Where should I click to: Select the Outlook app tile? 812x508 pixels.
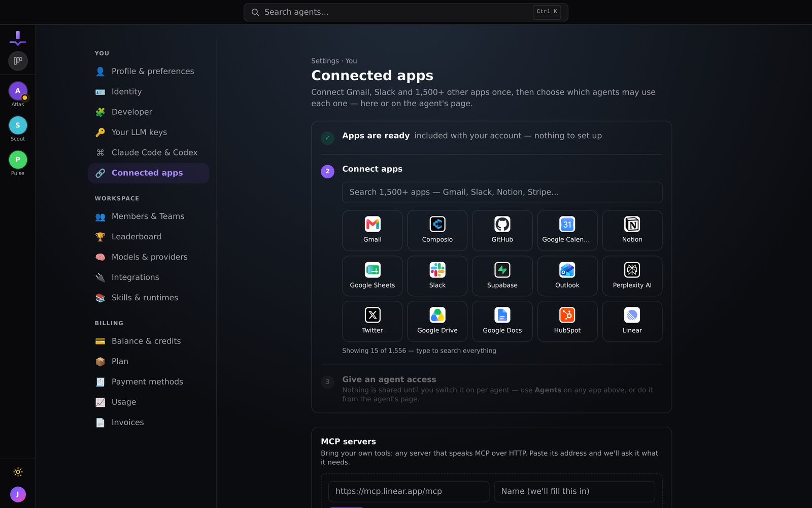(567, 276)
